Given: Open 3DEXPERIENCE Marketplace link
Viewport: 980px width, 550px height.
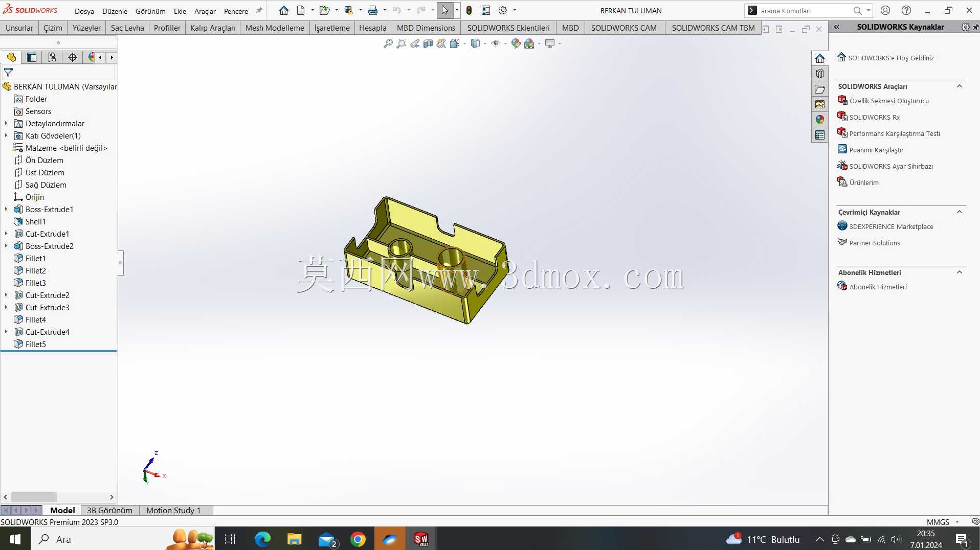Looking at the screenshot, I should pyautogui.click(x=891, y=226).
